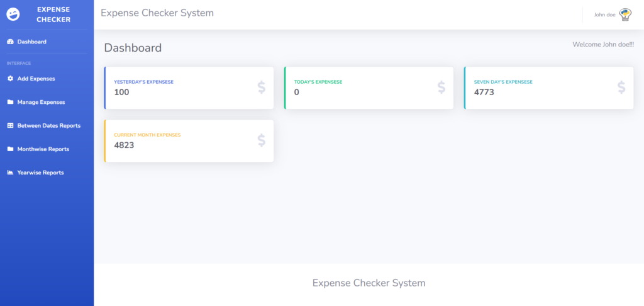
Task: Open Yearwise Reports from the sidebar
Action: pos(40,173)
